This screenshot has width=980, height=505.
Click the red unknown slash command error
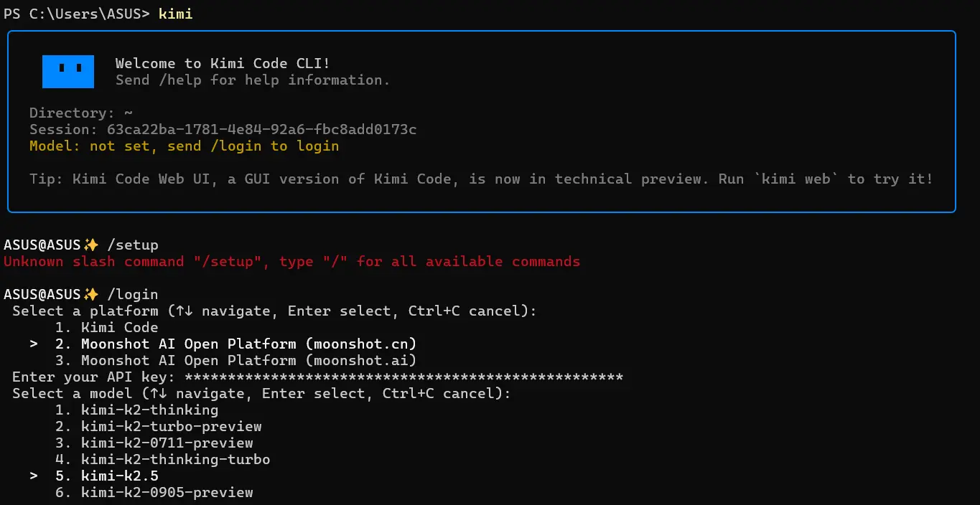pyautogui.click(x=291, y=262)
